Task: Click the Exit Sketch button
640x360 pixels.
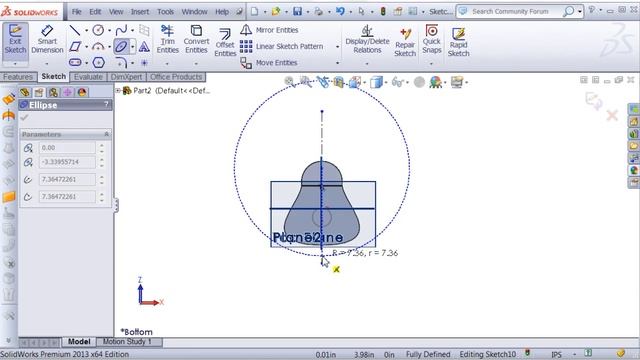Action: [x=15, y=39]
